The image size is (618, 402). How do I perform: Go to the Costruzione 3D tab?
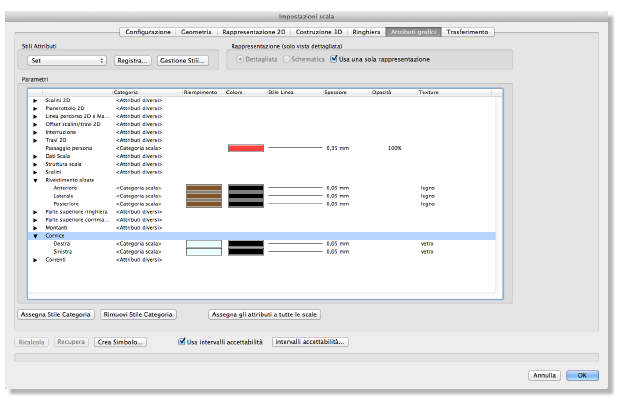pyautogui.click(x=319, y=32)
